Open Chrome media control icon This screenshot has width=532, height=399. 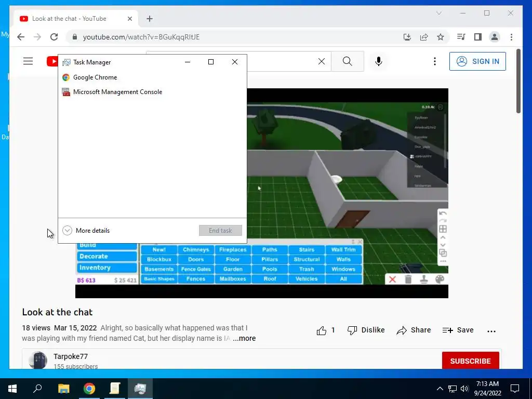(x=461, y=37)
